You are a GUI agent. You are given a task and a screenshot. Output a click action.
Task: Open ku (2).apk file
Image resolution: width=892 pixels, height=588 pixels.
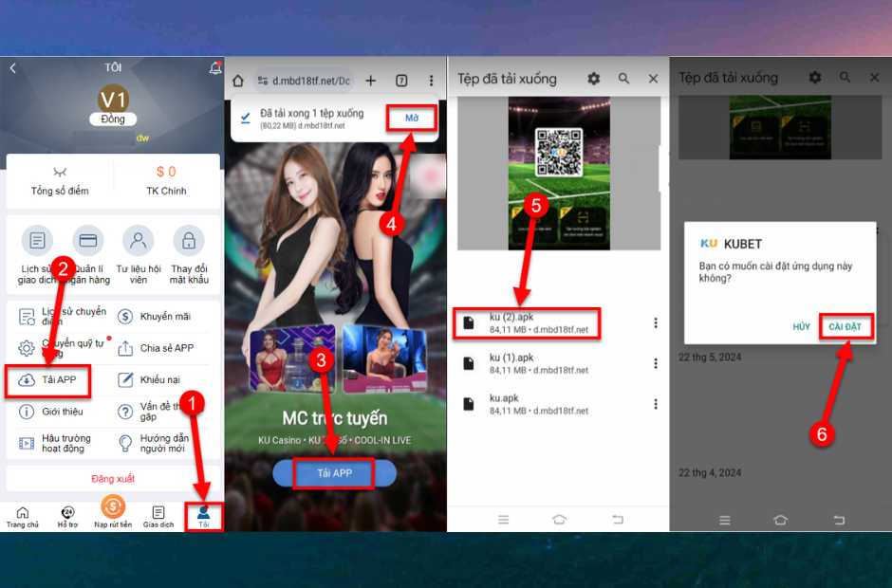(x=527, y=323)
